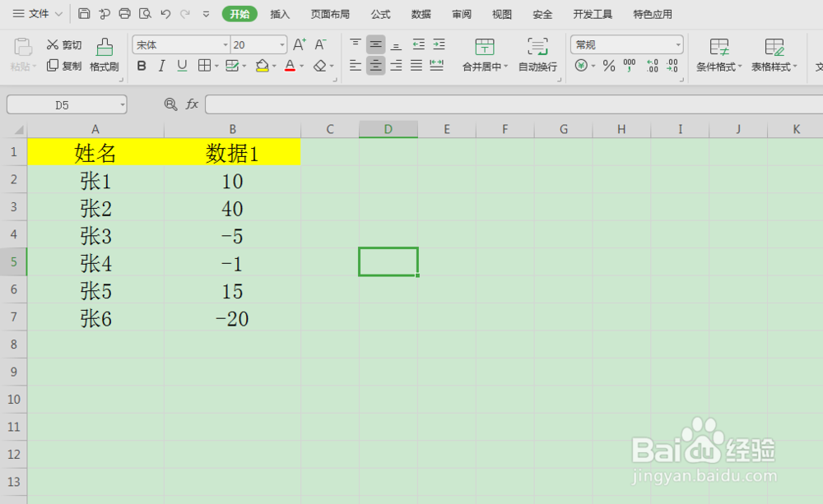
Task: Toggle horizontal center alignment
Action: tap(376, 66)
